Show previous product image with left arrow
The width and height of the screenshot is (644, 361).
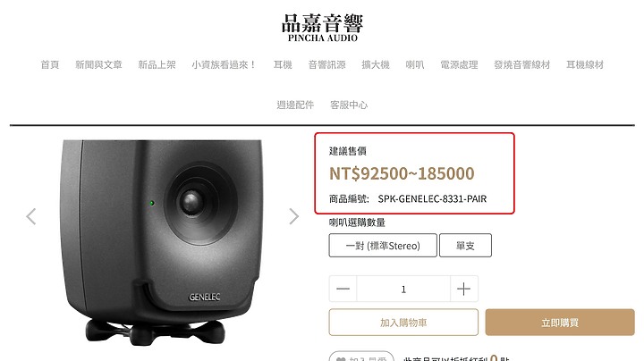click(31, 216)
